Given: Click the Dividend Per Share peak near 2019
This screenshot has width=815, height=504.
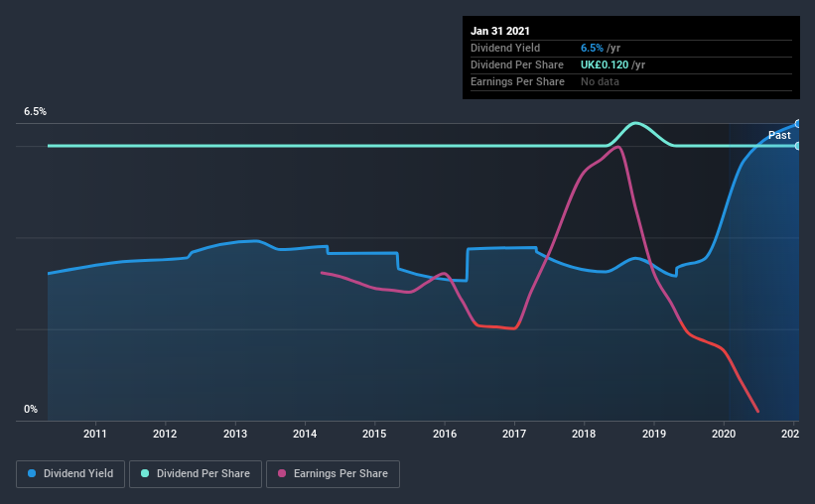Looking at the screenshot, I should [635, 123].
